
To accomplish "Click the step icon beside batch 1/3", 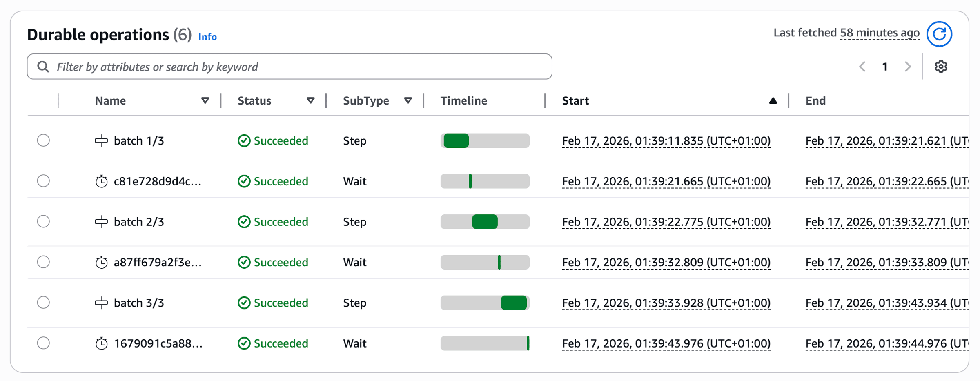I will [x=101, y=141].
